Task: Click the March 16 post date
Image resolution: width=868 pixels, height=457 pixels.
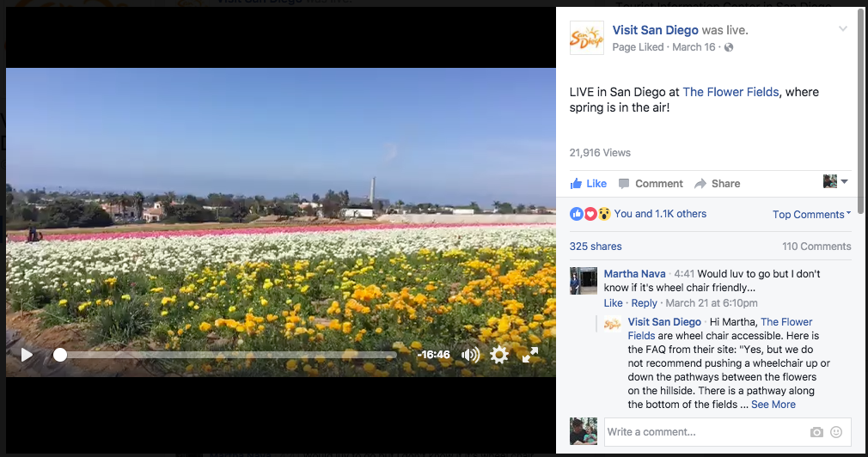Action: [x=694, y=47]
